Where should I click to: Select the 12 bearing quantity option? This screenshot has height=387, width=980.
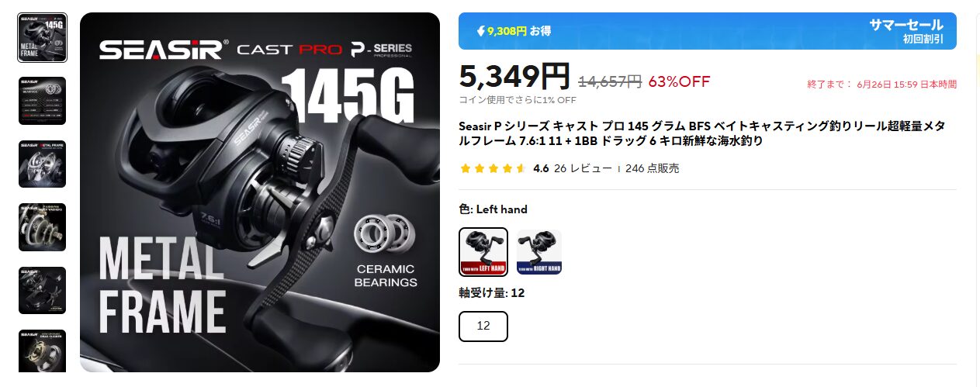[483, 327]
